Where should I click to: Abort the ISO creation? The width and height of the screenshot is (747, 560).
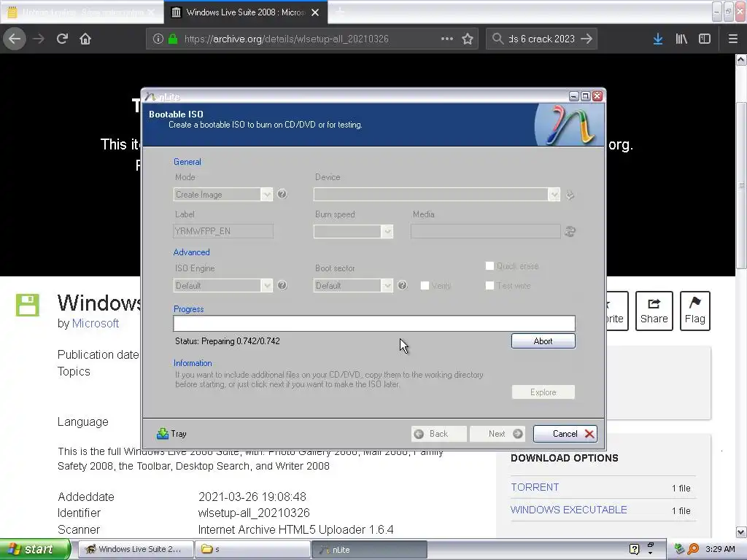tap(543, 341)
